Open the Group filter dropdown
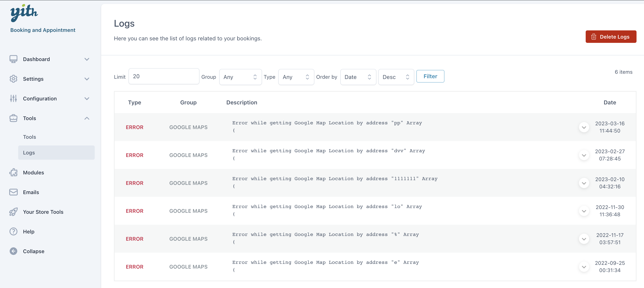Image resolution: width=644 pixels, height=288 pixels. pyautogui.click(x=240, y=77)
